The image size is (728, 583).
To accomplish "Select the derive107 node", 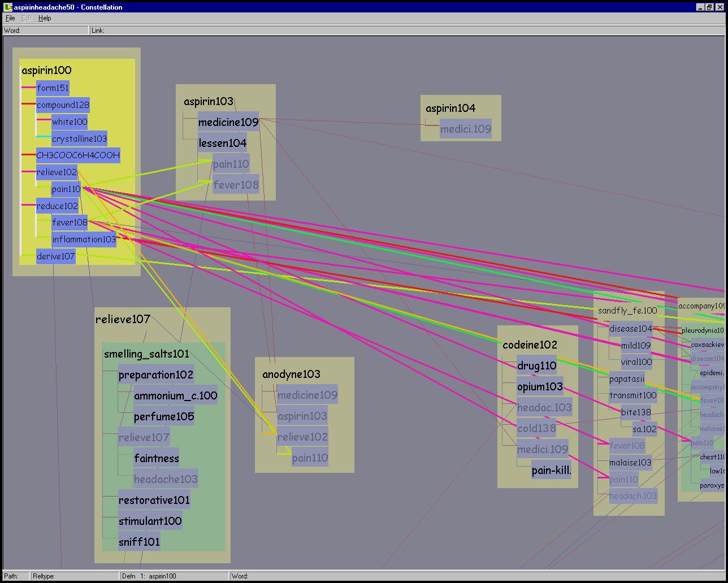I will (55, 256).
